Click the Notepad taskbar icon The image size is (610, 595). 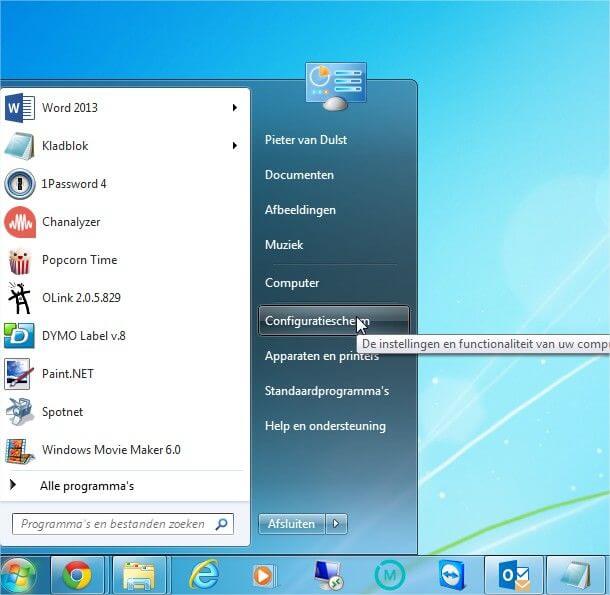tap(577, 575)
